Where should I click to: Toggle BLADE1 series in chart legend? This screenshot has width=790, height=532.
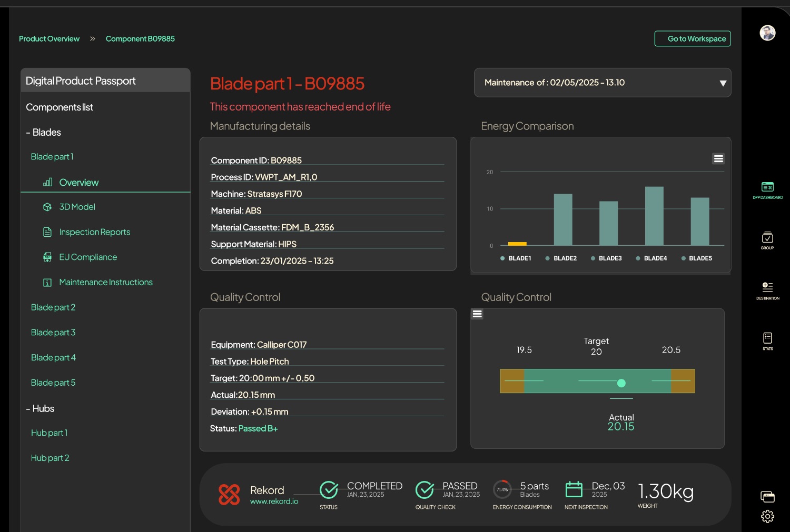pyautogui.click(x=516, y=258)
